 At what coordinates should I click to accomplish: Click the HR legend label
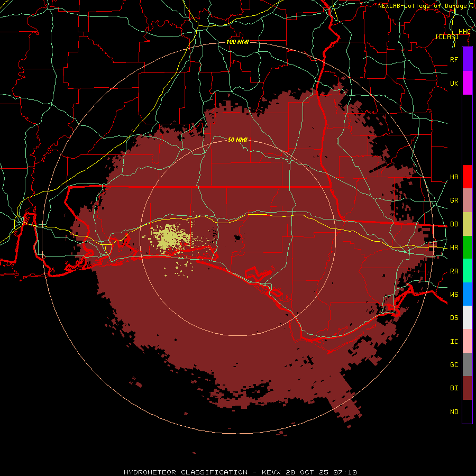454,248
